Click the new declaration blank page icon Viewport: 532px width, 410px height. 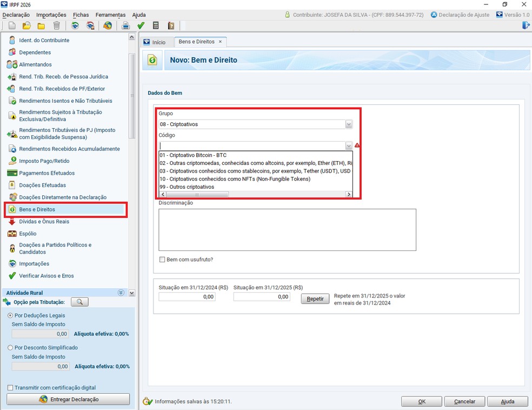point(12,25)
